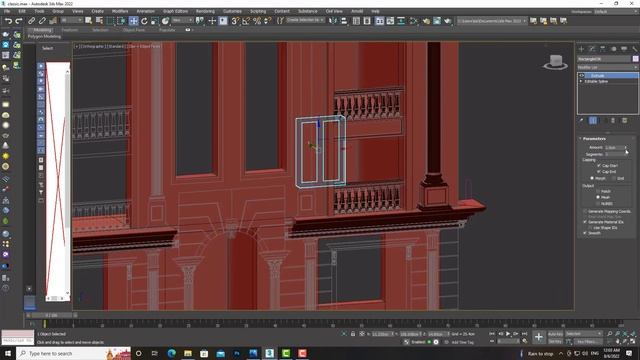Activate the Select and Move tool
Viewport: 640px width, 360px height.
(133, 21)
